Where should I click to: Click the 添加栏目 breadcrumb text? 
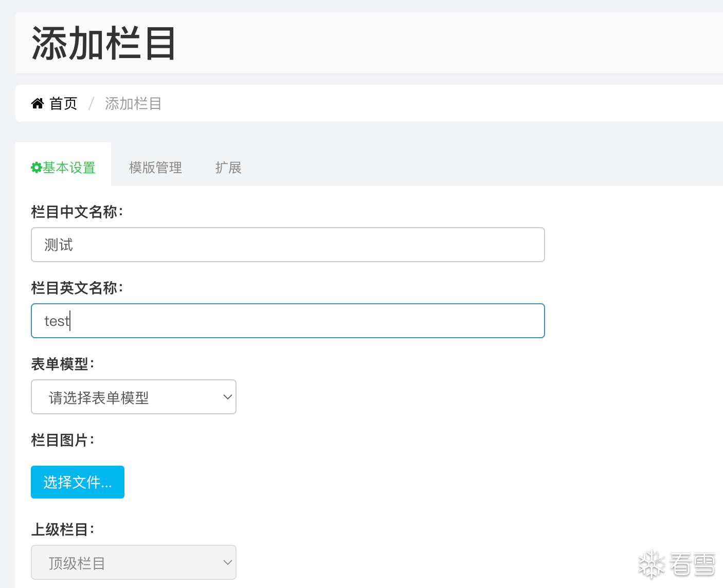pyautogui.click(x=133, y=104)
